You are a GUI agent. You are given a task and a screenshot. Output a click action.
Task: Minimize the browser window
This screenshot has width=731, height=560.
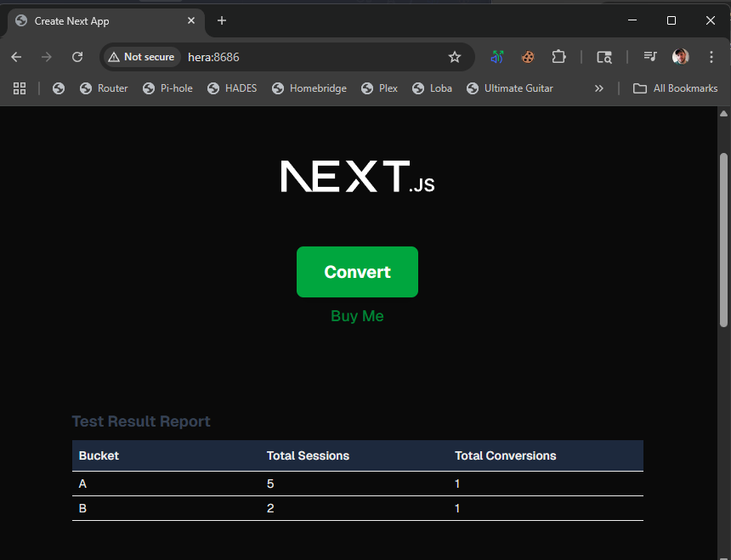tap(632, 20)
